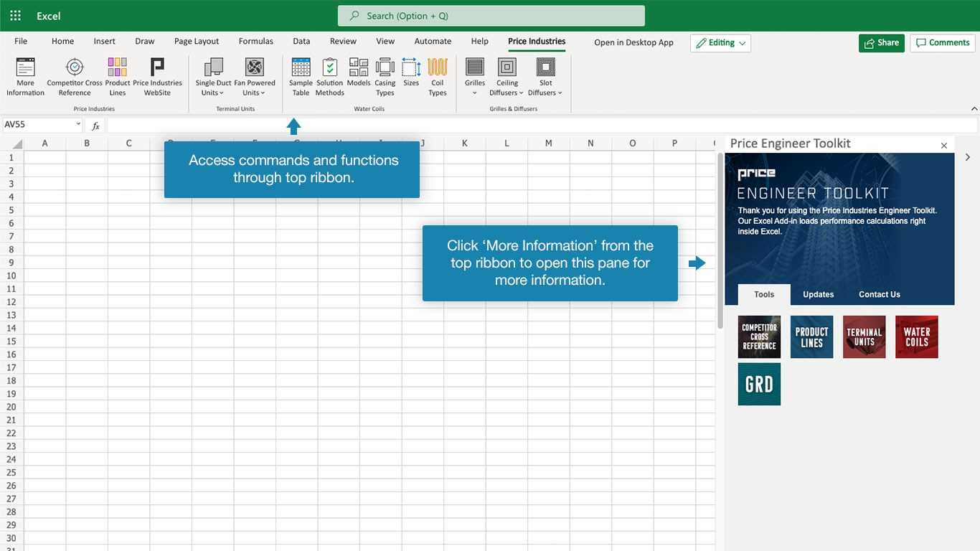The height and width of the screenshot is (551, 980).
Task: Insert the water coils Sample Table
Action: pos(301,77)
